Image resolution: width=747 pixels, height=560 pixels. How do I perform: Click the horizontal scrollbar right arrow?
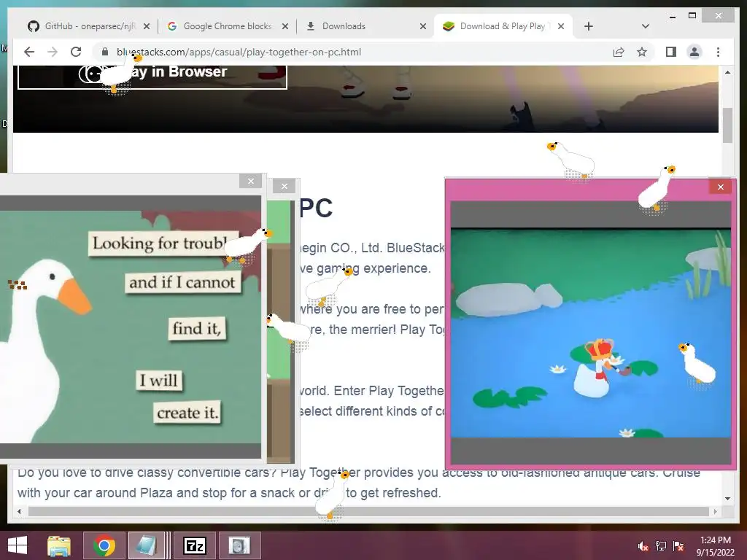[x=715, y=511]
